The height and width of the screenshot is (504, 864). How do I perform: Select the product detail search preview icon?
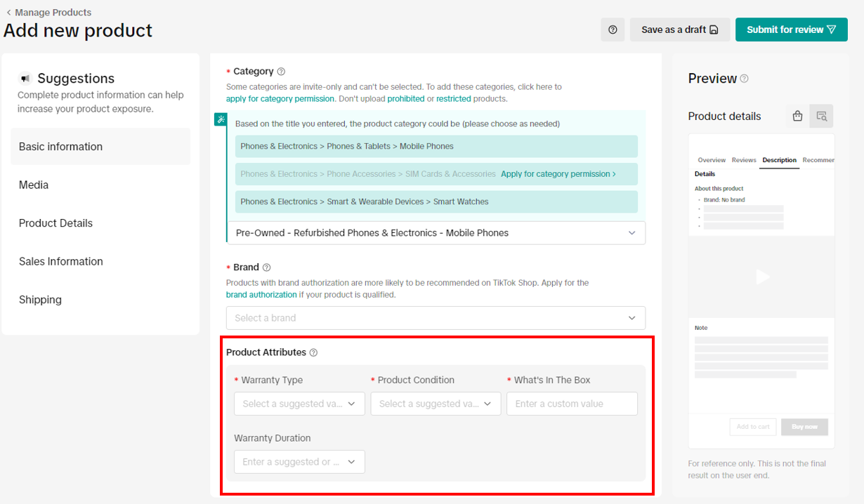[x=821, y=117]
